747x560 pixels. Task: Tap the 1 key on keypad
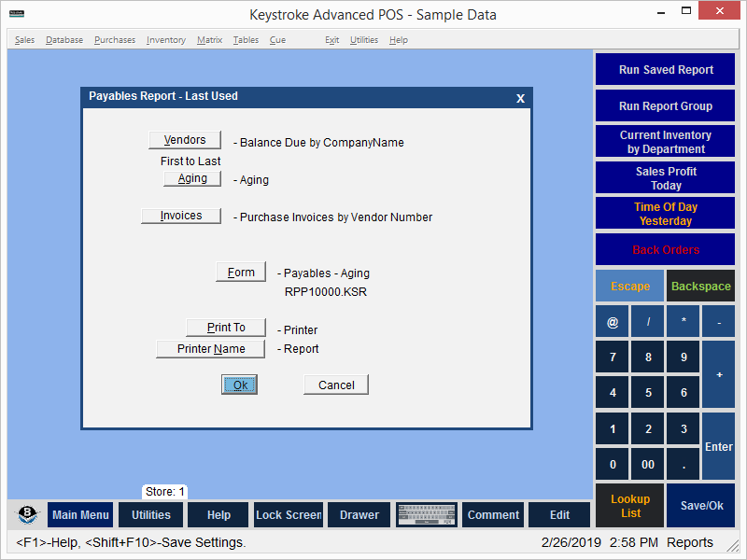(613, 428)
